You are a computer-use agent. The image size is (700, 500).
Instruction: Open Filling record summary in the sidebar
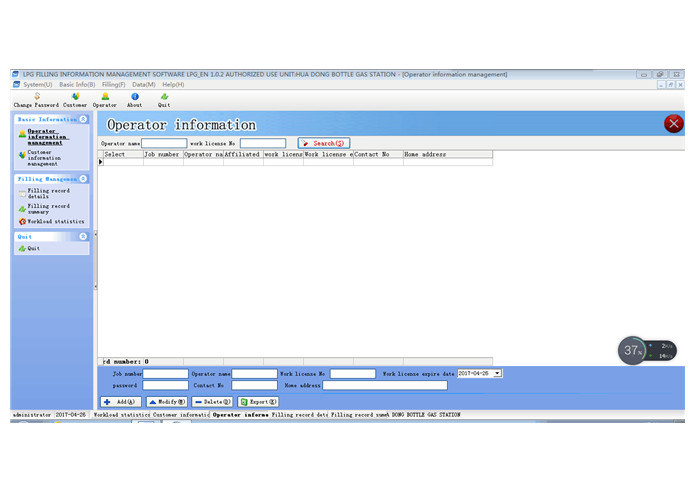point(48,208)
